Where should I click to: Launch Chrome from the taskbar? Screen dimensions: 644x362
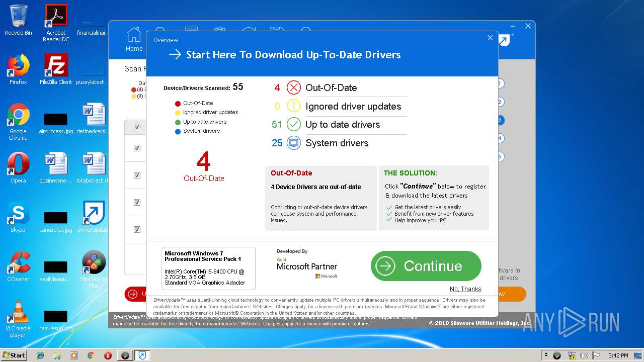(x=91, y=355)
